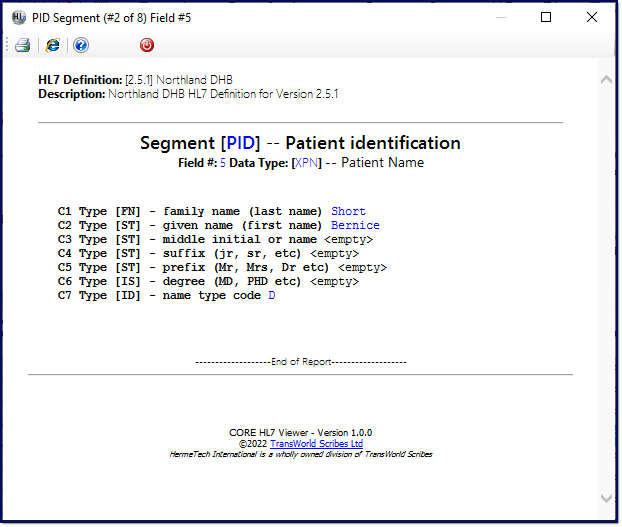This screenshot has width=622, height=527.
Task: Click the XPN data type text
Action: click(307, 163)
